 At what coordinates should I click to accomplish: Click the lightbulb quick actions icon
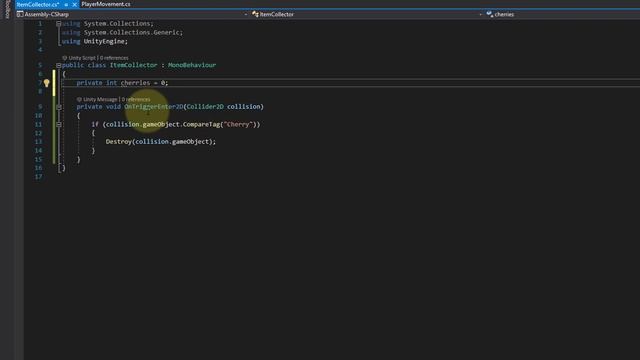click(x=47, y=83)
